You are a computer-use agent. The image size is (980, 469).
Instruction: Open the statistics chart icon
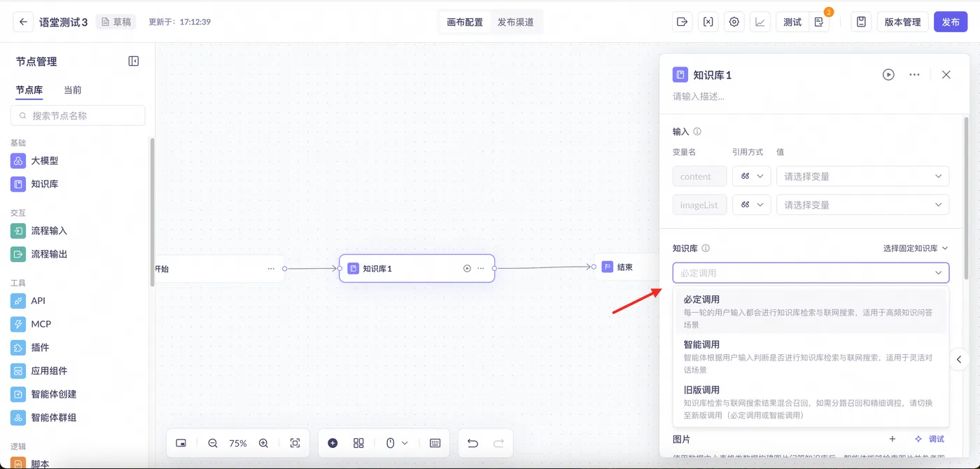(759, 22)
